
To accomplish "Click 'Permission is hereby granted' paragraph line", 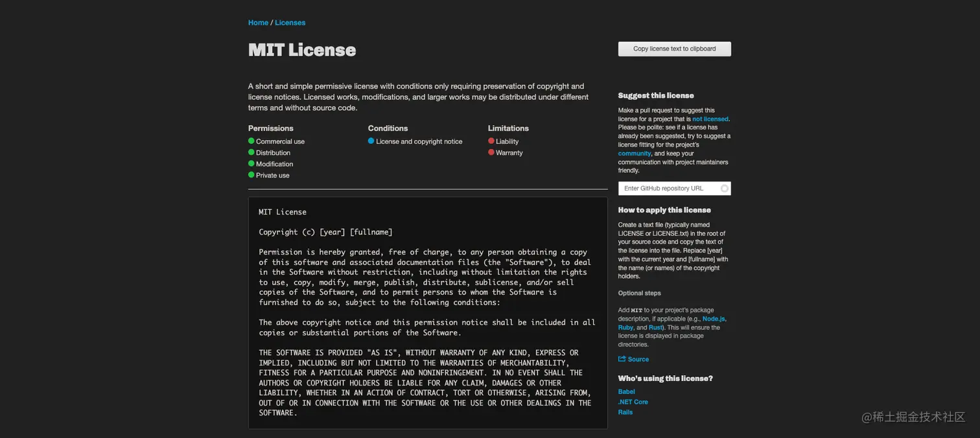I will click(423, 252).
